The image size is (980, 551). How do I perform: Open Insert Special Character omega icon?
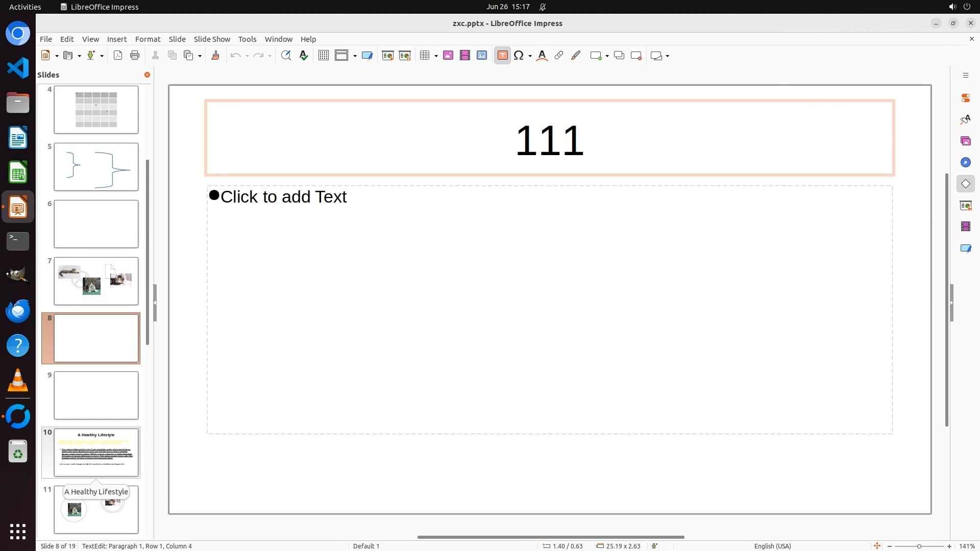tap(519, 56)
